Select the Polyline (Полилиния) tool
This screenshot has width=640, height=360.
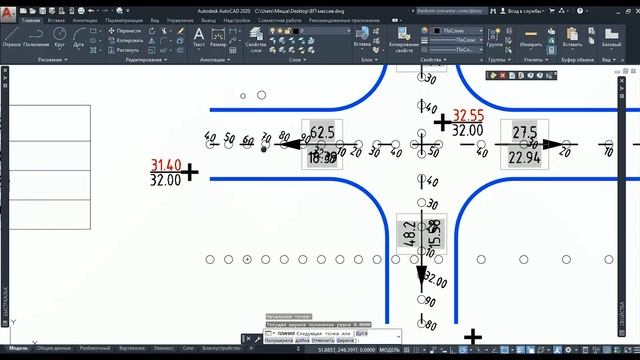pos(36,37)
